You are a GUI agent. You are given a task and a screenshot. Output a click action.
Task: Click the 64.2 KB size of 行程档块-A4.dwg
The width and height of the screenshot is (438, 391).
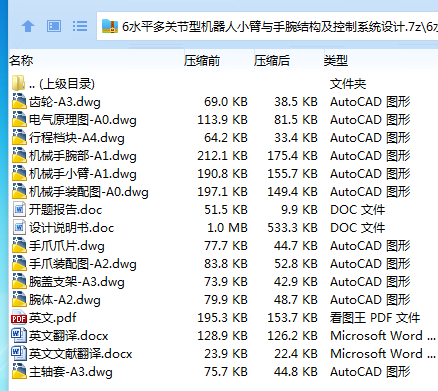point(226,138)
